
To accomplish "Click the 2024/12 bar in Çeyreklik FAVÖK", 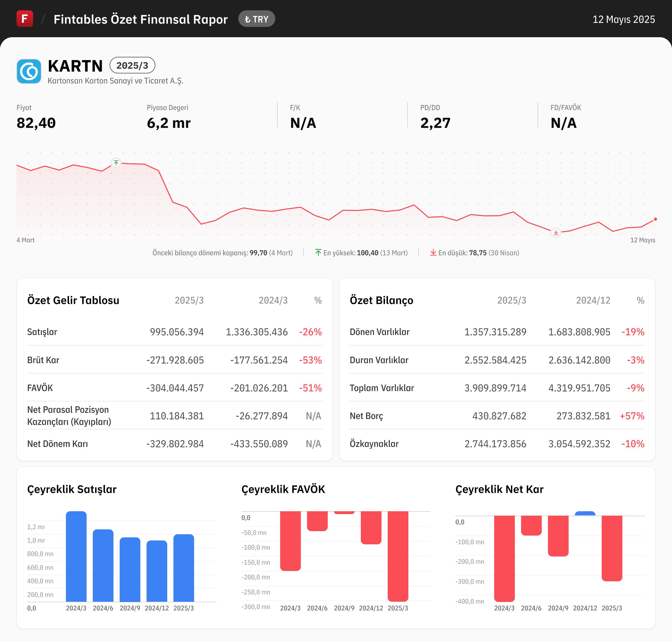I will pos(371,528).
